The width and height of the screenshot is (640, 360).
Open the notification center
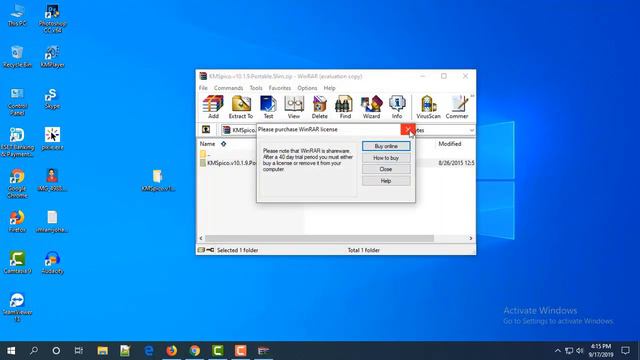(625, 351)
